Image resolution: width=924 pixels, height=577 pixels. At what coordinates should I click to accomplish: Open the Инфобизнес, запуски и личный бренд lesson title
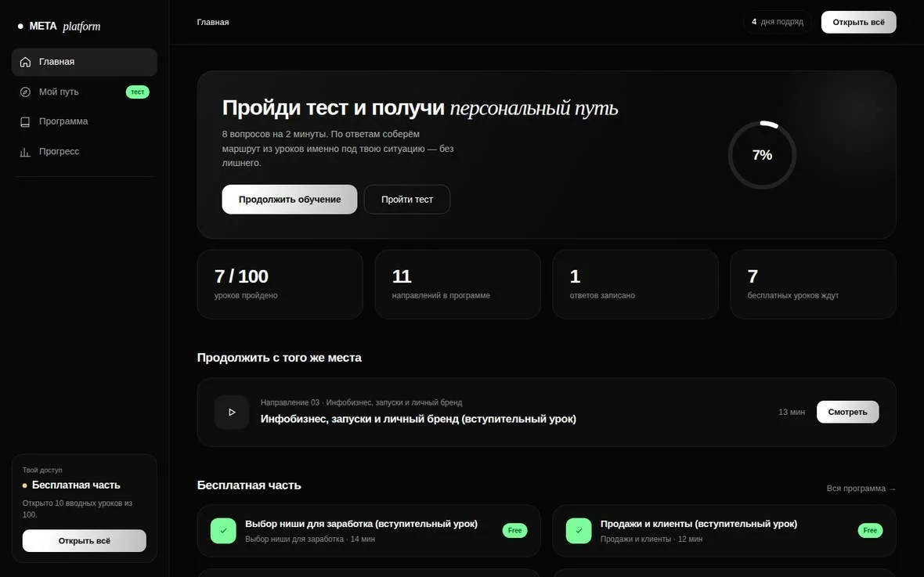tap(418, 419)
